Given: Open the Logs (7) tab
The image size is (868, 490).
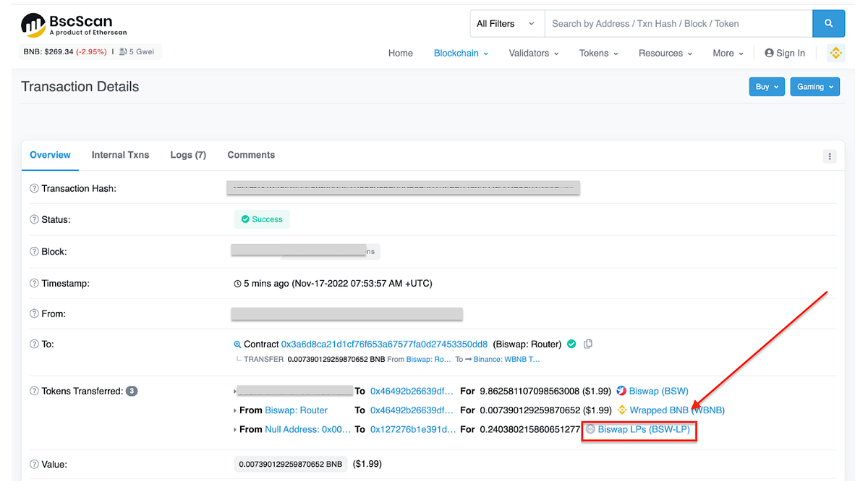Looking at the screenshot, I should point(188,155).
